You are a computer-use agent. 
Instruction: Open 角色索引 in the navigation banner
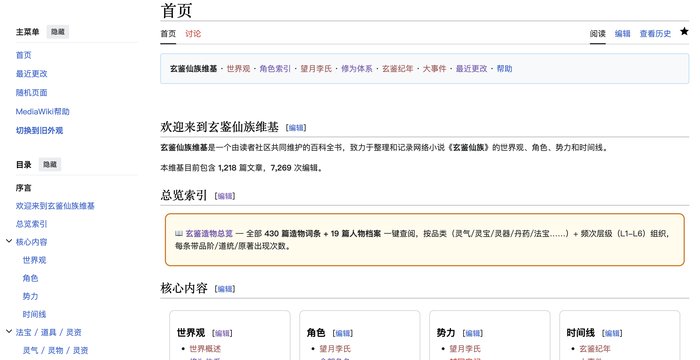(x=275, y=68)
